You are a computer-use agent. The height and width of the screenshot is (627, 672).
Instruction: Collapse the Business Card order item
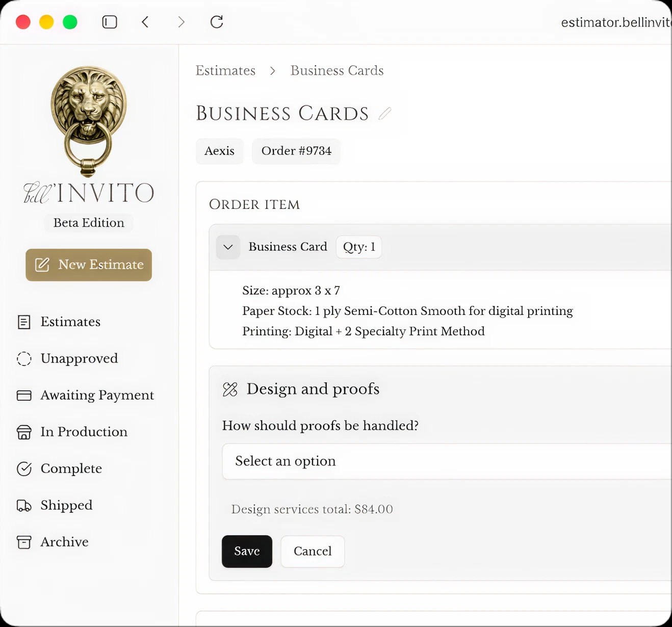tap(228, 247)
